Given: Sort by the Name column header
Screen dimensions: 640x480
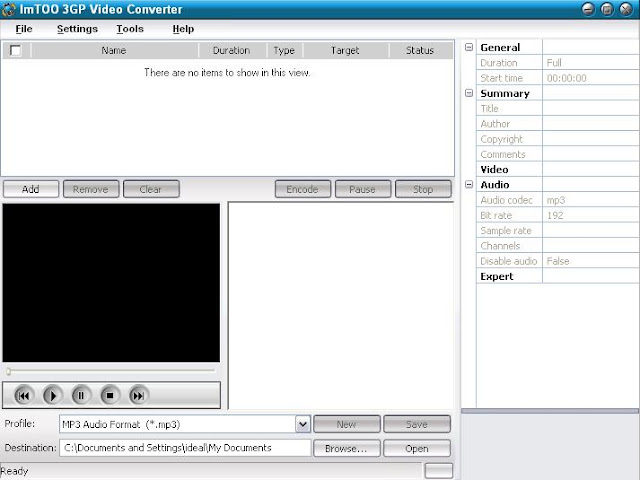Looking at the screenshot, I should (x=114, y=50).
